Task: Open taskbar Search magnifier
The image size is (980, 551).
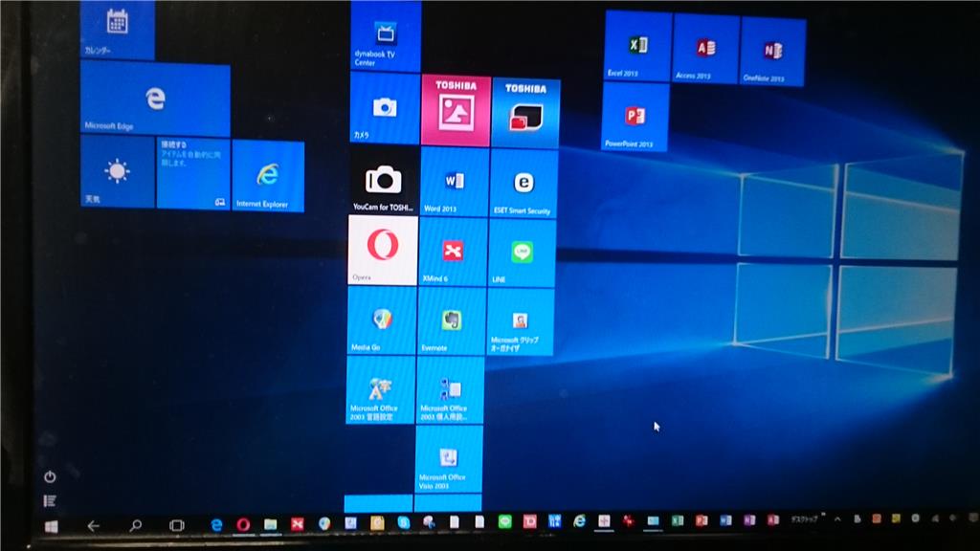Action: tap(135, 525)
